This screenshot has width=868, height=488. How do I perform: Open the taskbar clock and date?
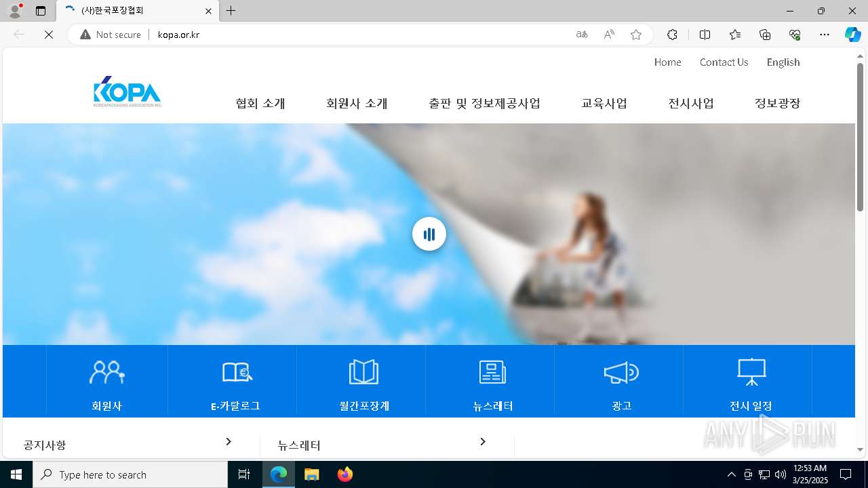(810, 474)
